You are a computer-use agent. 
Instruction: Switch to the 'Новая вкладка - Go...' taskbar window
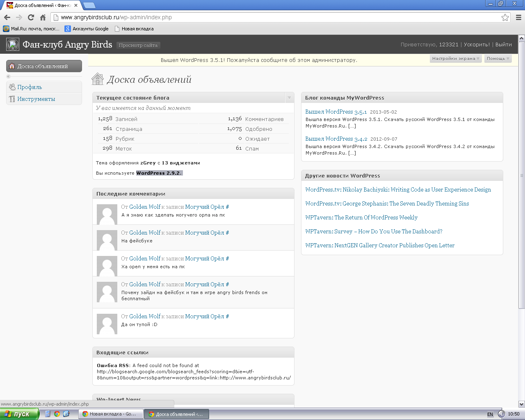click(111, 414)
